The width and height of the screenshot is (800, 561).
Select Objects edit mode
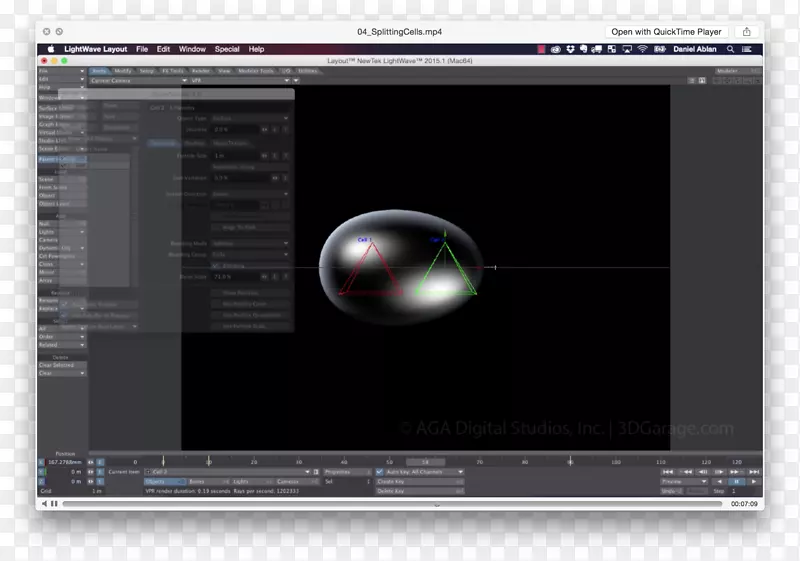(164, 481)
